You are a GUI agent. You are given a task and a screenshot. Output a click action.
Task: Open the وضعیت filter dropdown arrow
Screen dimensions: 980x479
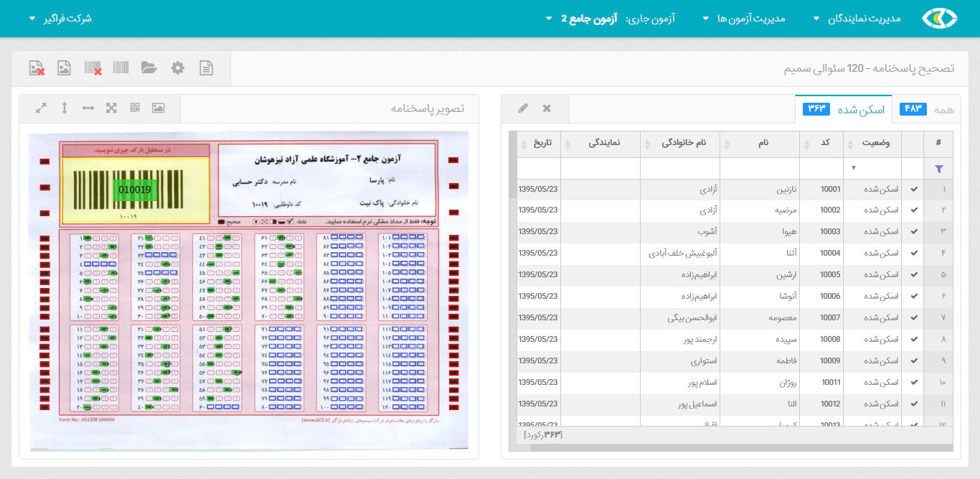(x=854, y=169)
